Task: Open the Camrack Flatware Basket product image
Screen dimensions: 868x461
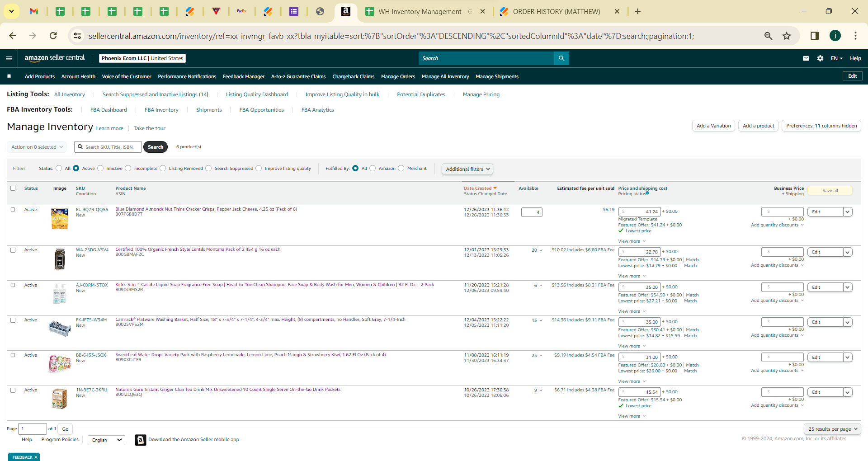Action: click(x=60, y=328)
